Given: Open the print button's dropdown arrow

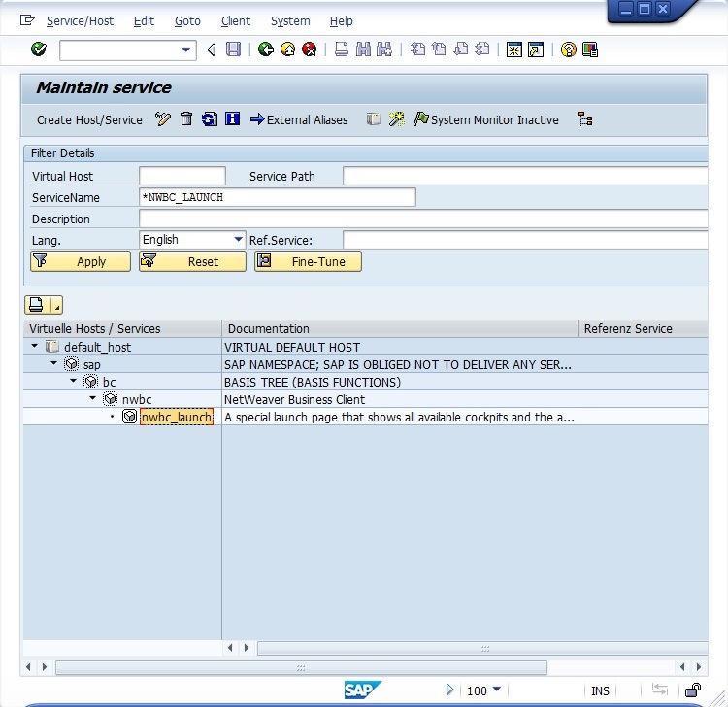Looking at the screenshot, I should 56,305.
